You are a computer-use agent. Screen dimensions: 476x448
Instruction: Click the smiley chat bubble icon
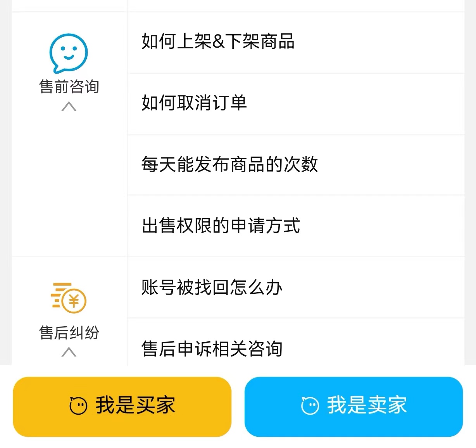69,53
